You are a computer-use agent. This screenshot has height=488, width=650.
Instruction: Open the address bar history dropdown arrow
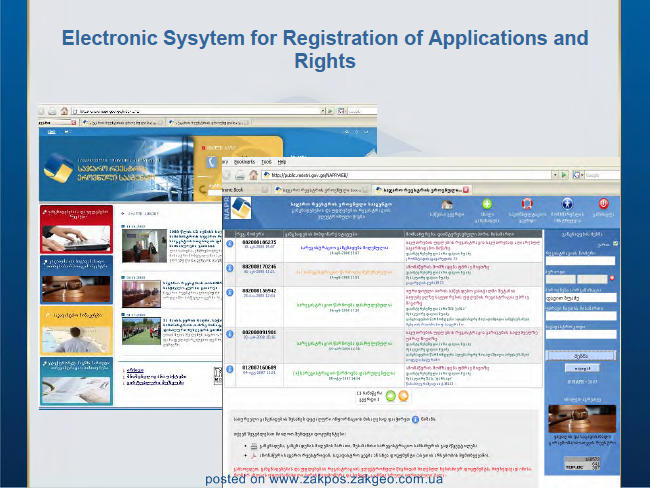[x=555, y=175]
